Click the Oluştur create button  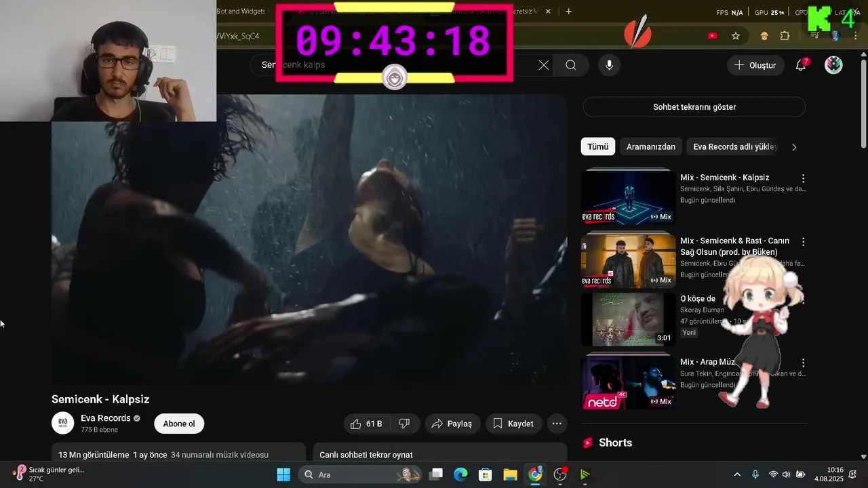pos(755,65)
